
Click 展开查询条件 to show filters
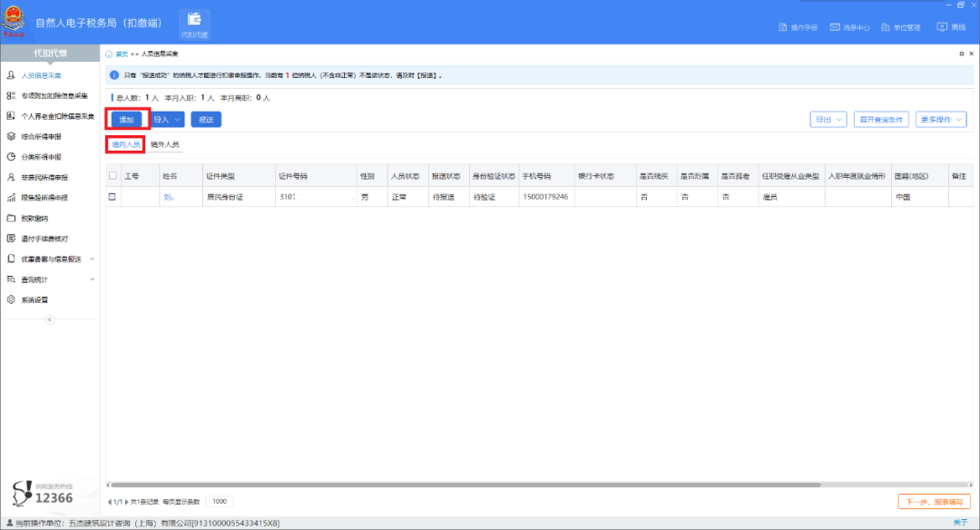[881, 120]
